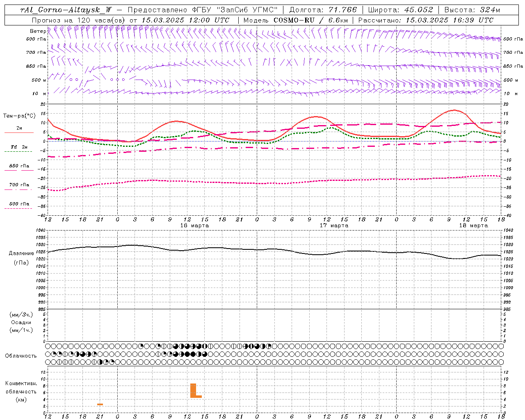Select the (км) unit under convective cloud label
The height and width of the screenshot is (420, 525).
pos(21,399)
